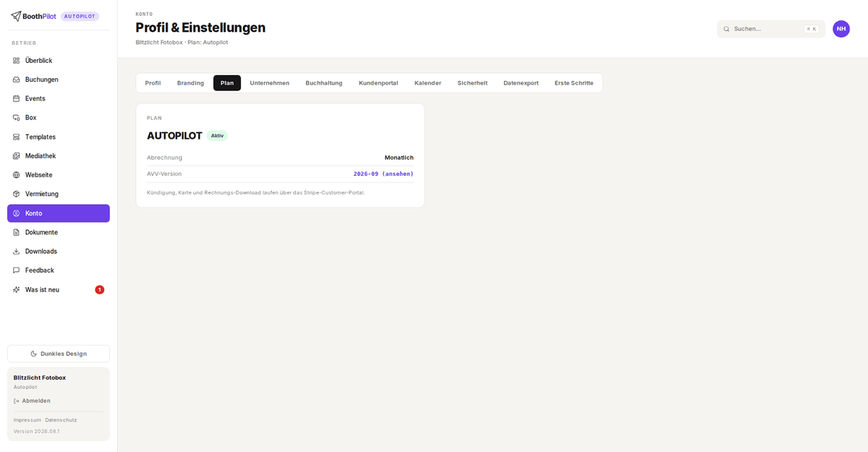Screen dimensions: 868x452
Task: Navigate to Mediathek
Action: point(59,156)
